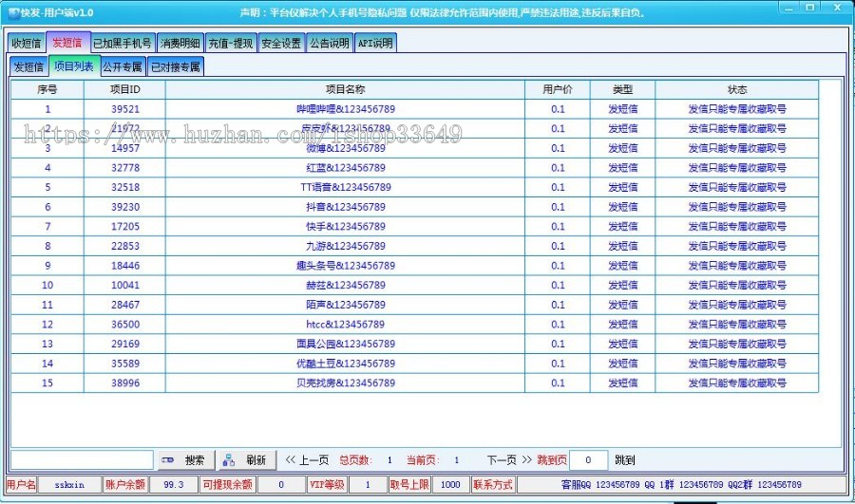Select the 九游&123456789 project

point(346,246)
